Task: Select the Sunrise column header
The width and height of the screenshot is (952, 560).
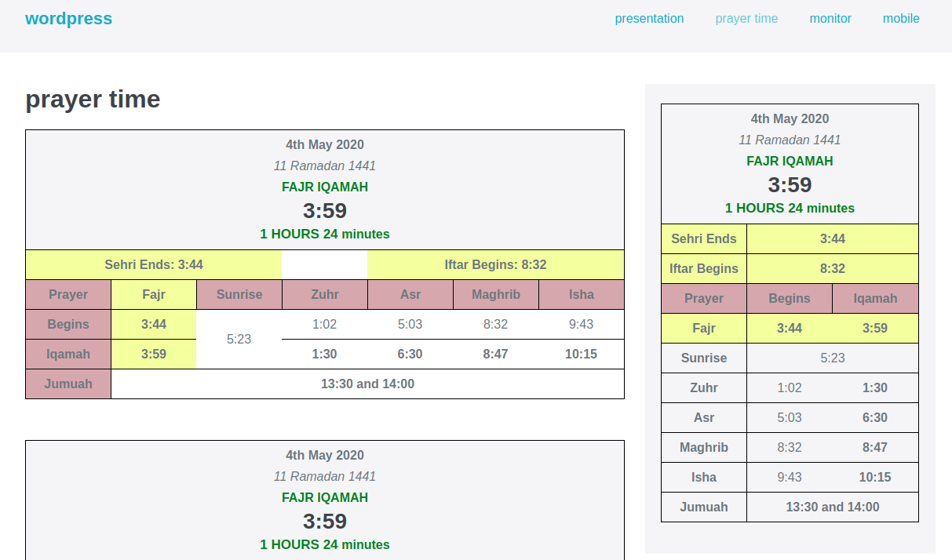Action: point(239,295)
